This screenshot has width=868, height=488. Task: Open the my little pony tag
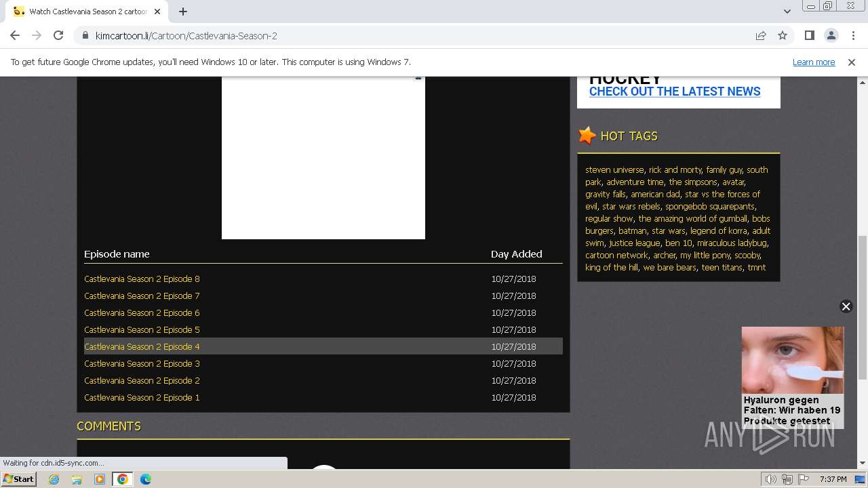click(705, 256)
